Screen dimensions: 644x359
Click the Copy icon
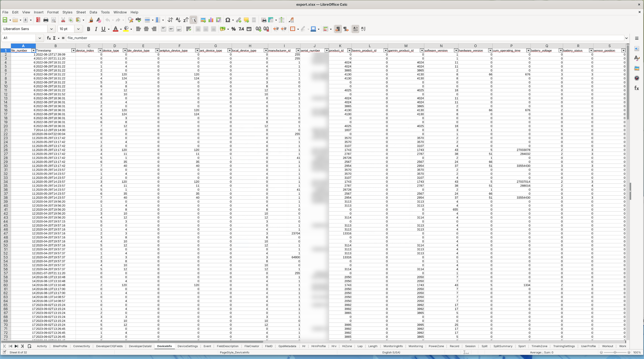tap(71, 20)
